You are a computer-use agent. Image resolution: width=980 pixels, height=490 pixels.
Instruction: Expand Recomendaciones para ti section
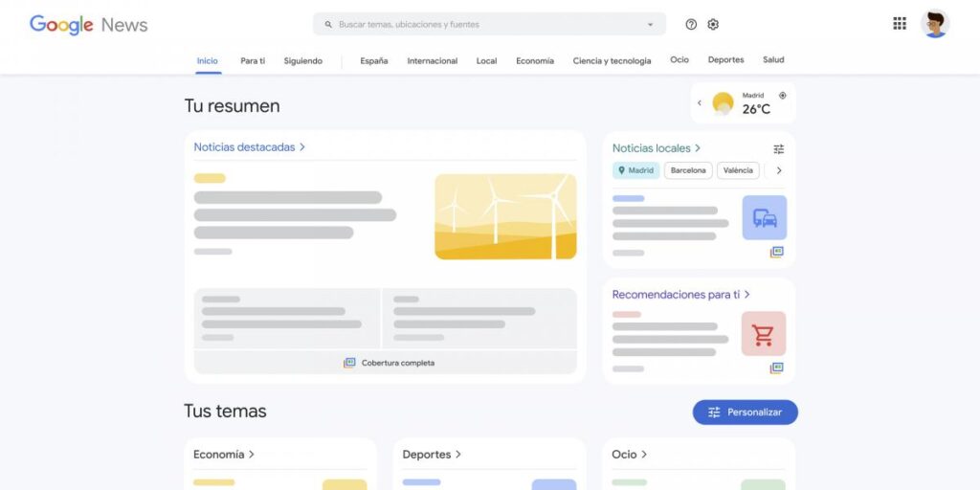pyautogui.click(x=680, y=295)
